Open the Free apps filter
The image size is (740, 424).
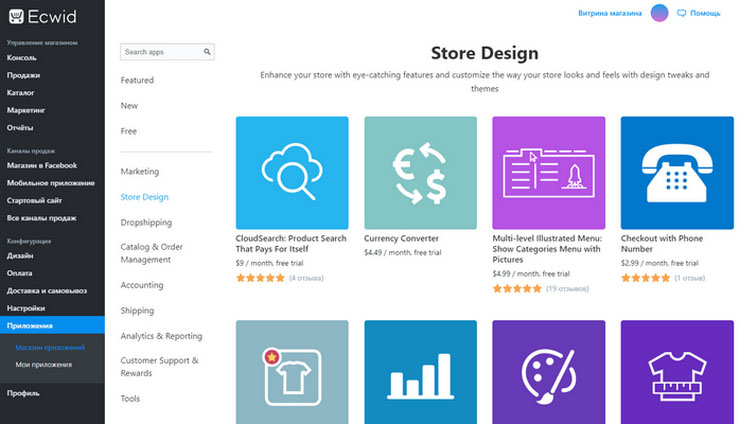pos(129,131)
